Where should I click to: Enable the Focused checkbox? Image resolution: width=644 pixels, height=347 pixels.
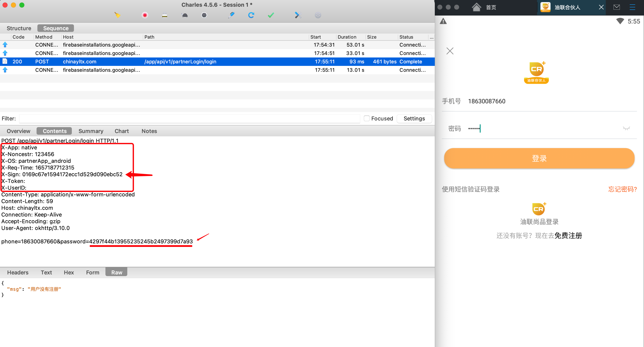[x=367, y=118]
